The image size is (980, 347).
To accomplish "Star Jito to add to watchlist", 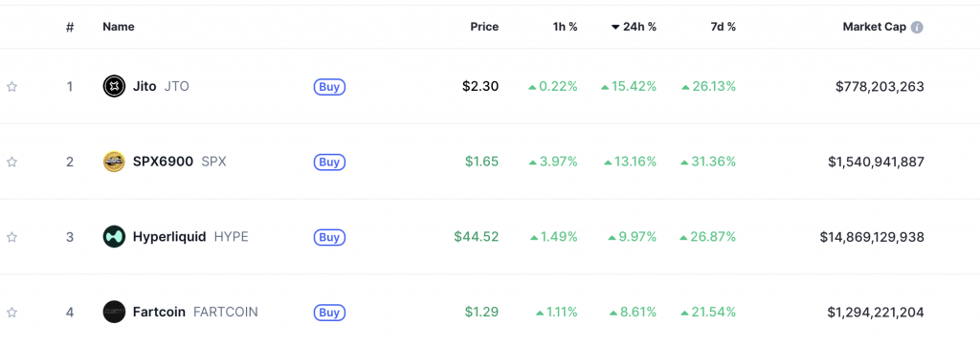I will tap(11, 87).
